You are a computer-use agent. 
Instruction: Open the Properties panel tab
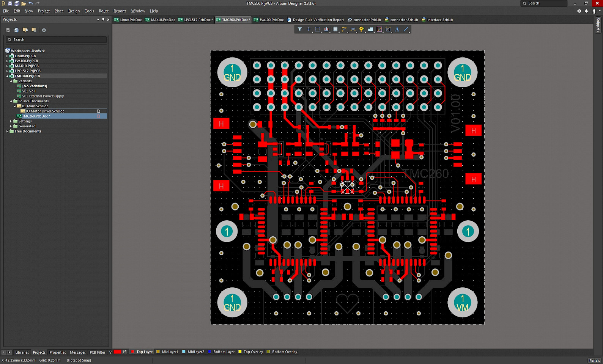(x=58, y=352)
